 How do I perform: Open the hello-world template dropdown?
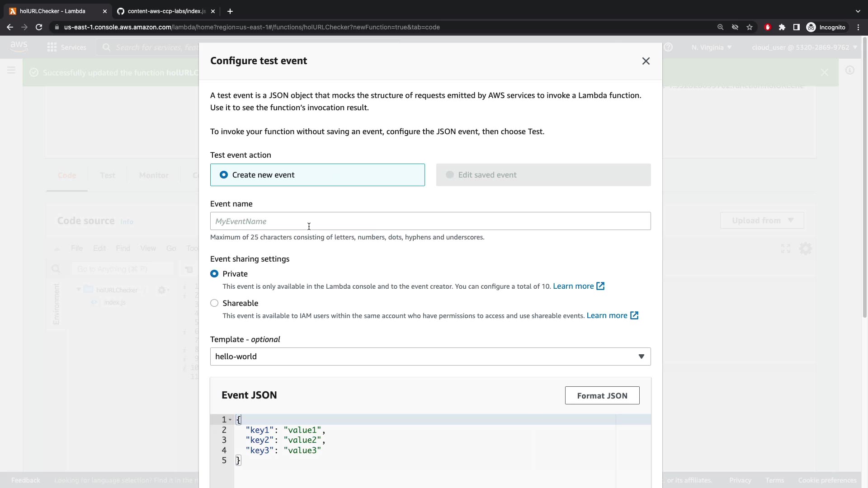pos(430,357)
